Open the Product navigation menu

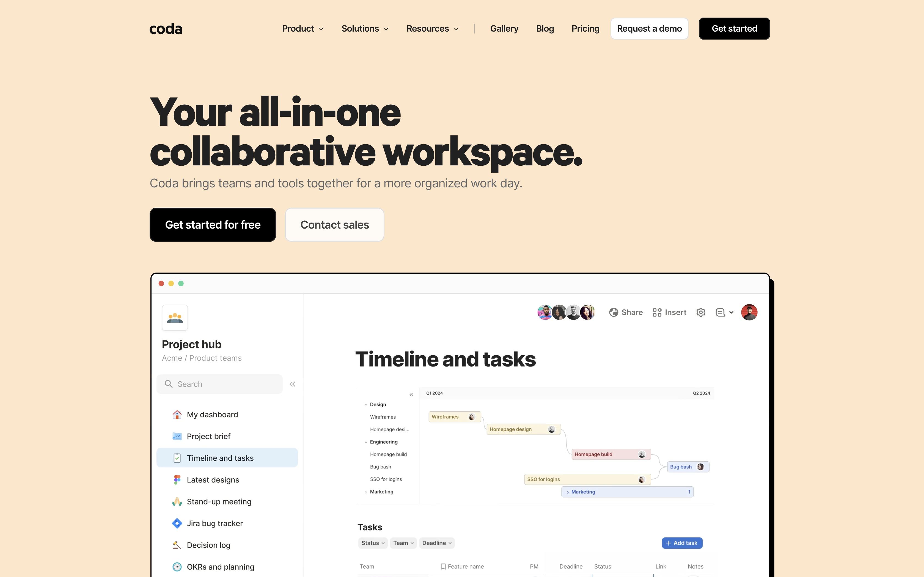coord(303,29)
